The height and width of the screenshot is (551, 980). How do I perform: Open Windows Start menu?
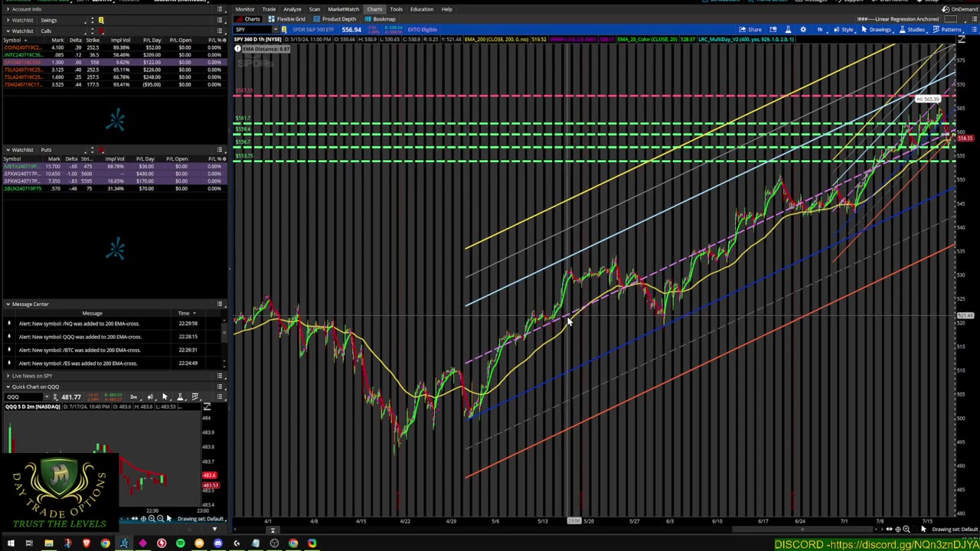pos(11,543)
